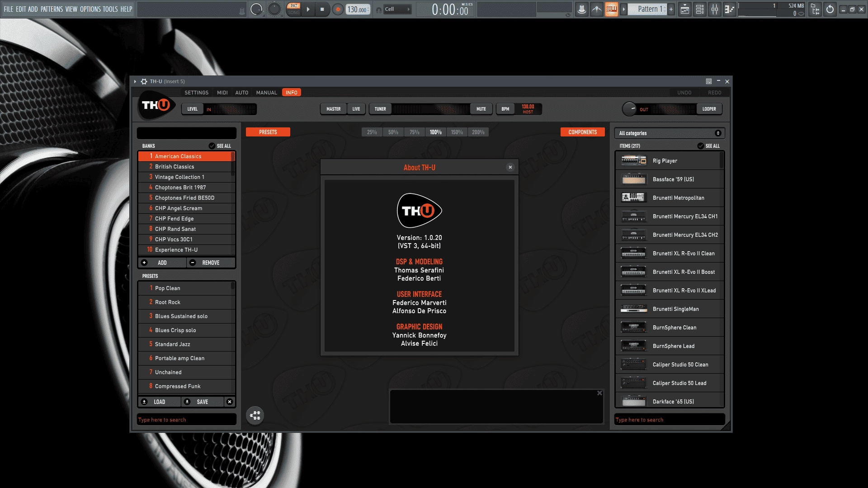Viewport: 868px width, 488px height.
Task: Start playback with the play button
Action: click(x=308, y=9)
